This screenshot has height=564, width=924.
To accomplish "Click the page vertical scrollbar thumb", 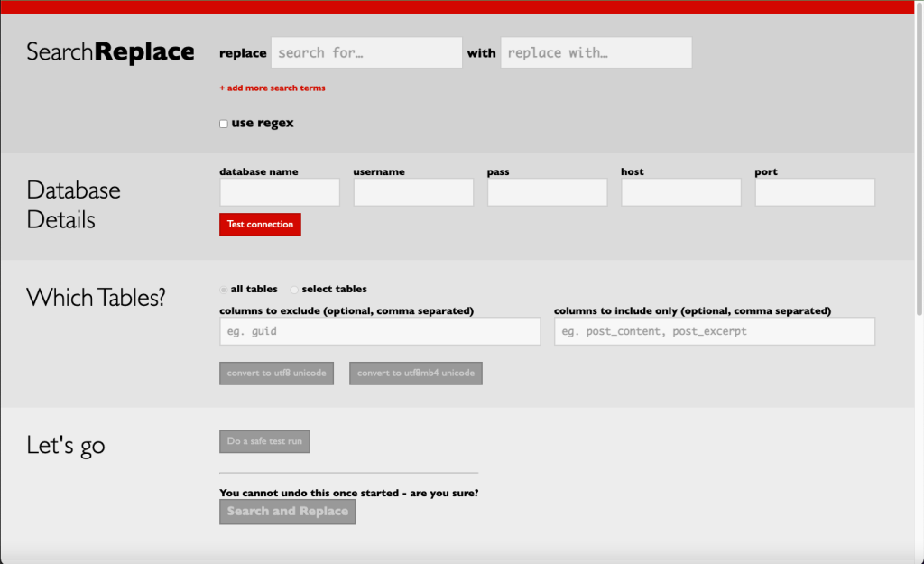I will [919, 159].
